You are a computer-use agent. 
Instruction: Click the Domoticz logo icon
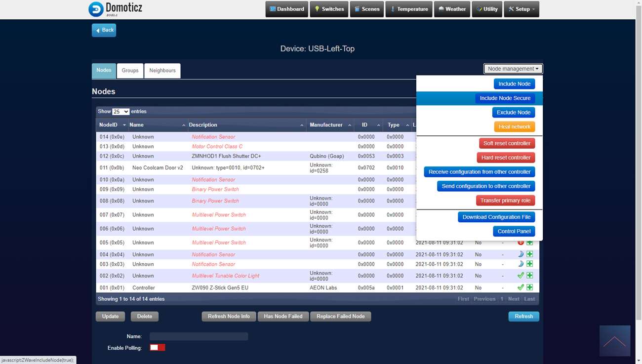pyautogui.click(x=96, y=9)
